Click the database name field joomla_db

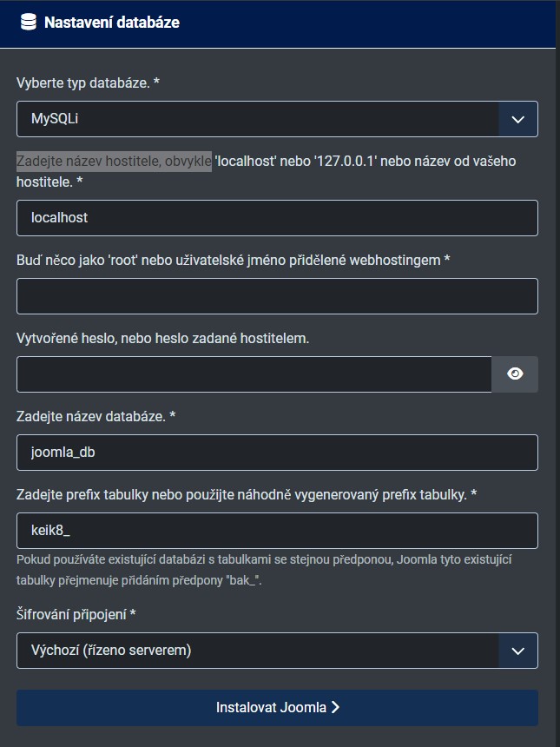(277, 453)
